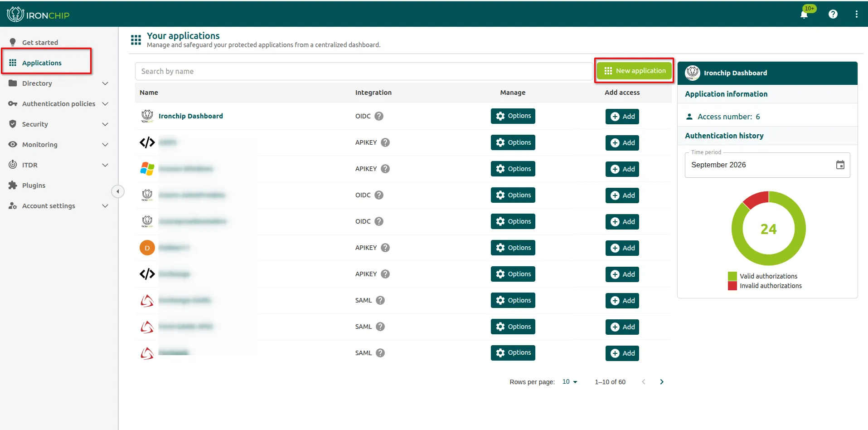Viewport: 868px width, 430px height.
Task: Click the Ironchip logo in the header
Action: click(38, 15)
